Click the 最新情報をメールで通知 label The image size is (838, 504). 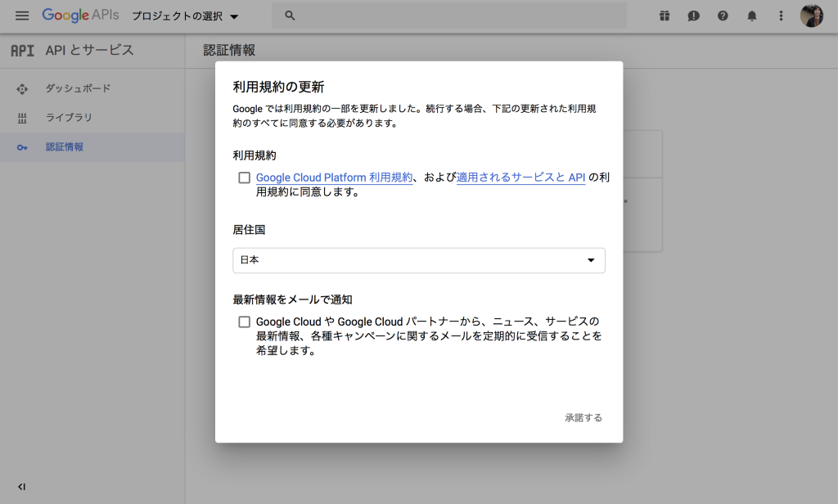pyautogui.click(x=292, y=299)
